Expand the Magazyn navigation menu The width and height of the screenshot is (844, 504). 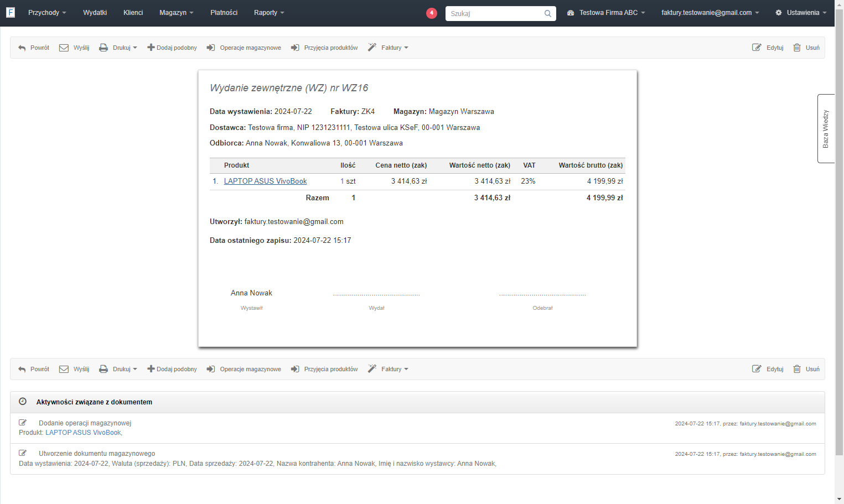(x=177, y=13)
